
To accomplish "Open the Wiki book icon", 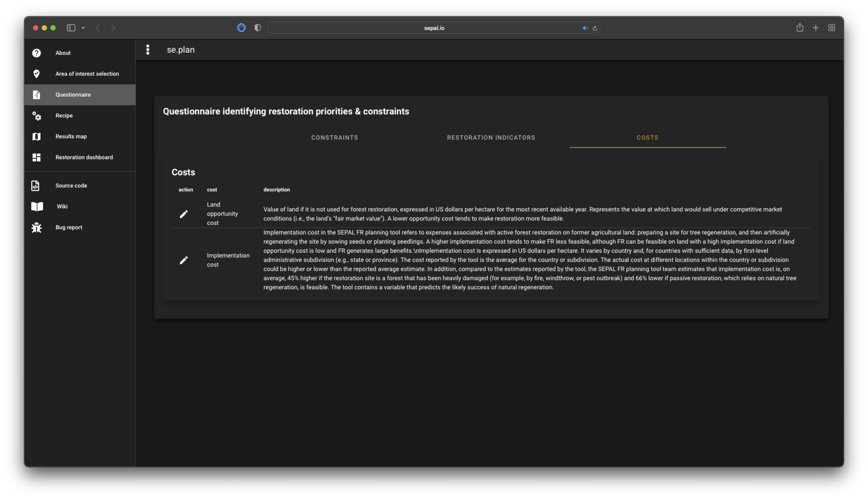I will [x=37, y=206].
